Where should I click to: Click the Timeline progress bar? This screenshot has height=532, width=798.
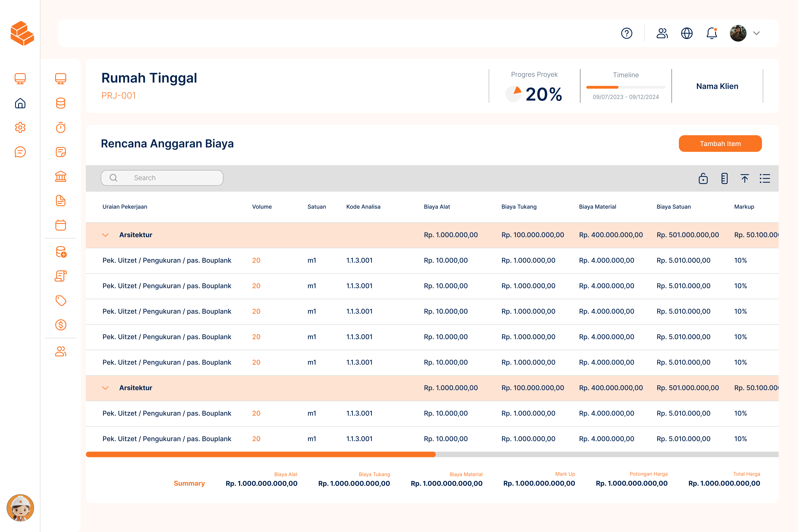tap(626, 87)
